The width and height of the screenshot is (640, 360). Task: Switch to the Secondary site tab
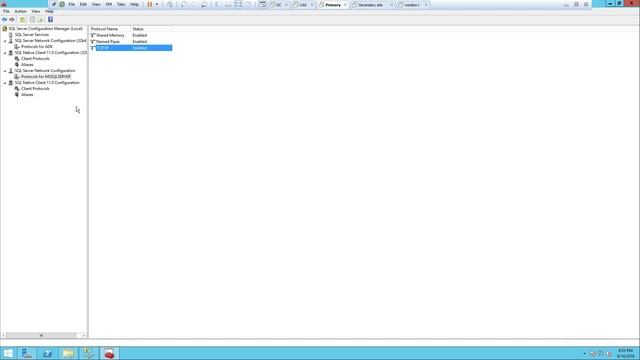[x=371, y=5]
